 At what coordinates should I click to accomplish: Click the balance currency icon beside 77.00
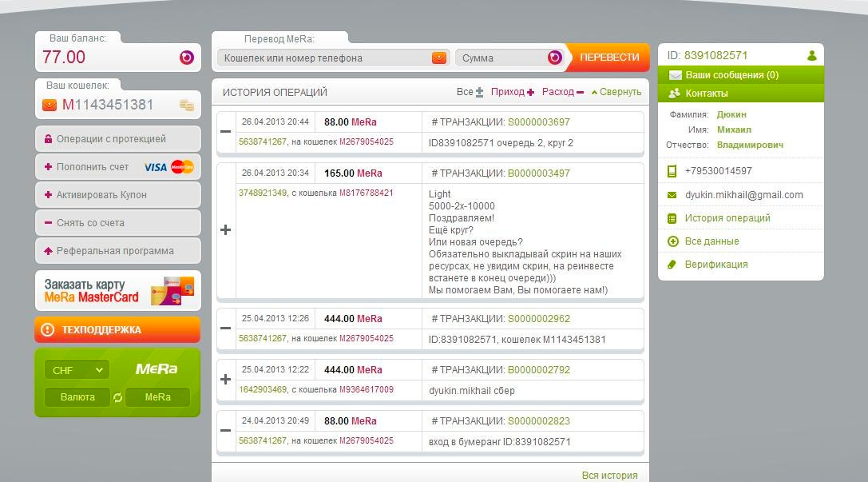[x=187, y=57]
